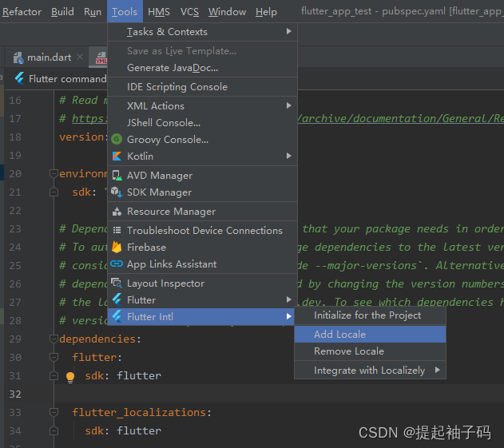Expand Flutter Intl submenu arrow
This screenshot has height=448, width=504.
coord(288,316)
